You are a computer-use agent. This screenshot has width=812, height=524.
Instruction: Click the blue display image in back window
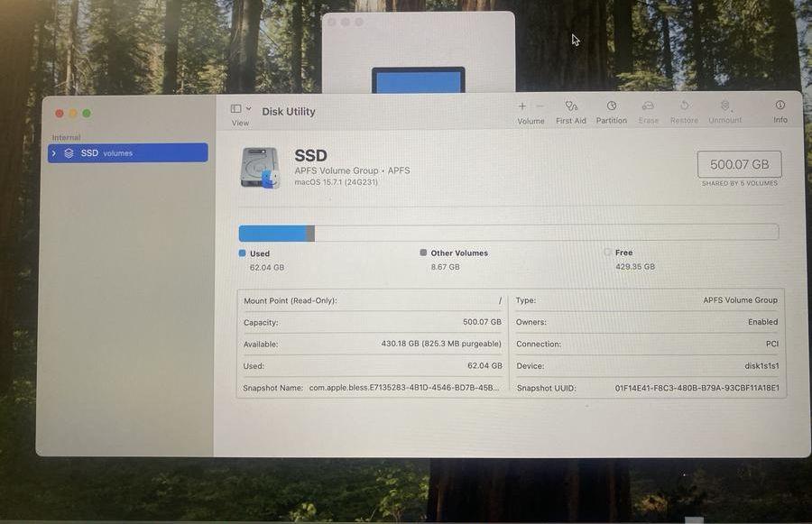tap(419, 81)
